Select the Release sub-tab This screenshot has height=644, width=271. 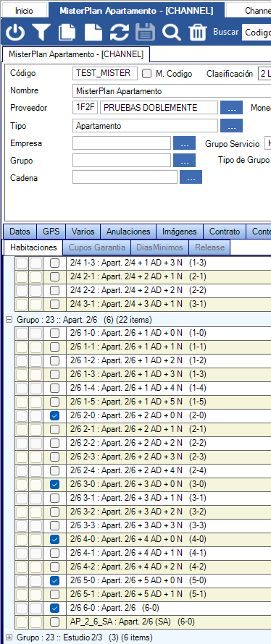(x=209, y=247)
